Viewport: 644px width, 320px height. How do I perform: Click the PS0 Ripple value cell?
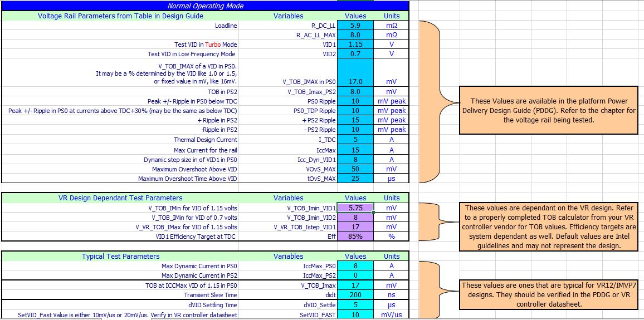(x=355, y=101)
